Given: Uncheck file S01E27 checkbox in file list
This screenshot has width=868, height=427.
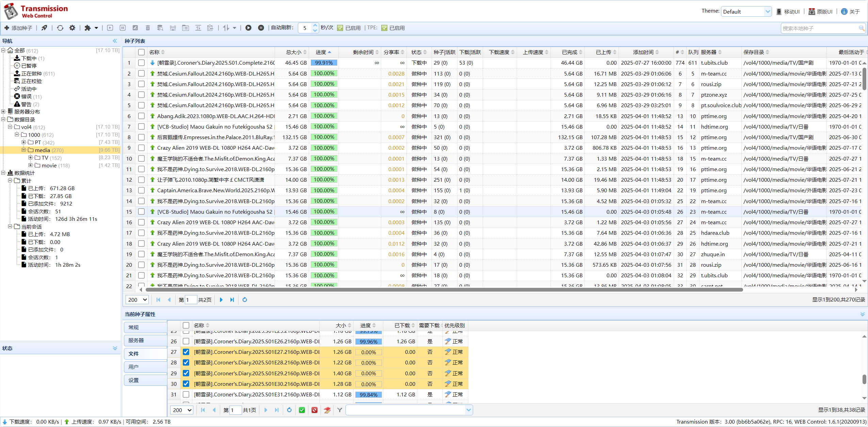Looking at the screenshot, I should (x=186, y=352).
